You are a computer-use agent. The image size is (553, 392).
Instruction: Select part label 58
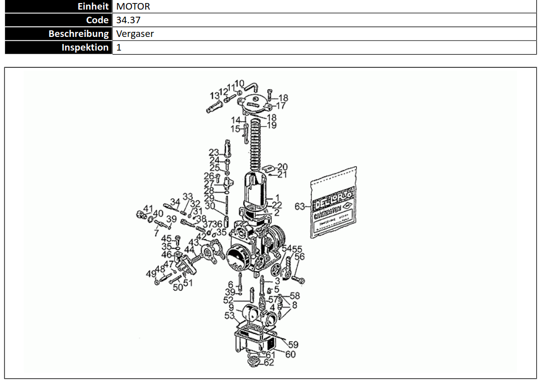pyautogui.click(x=295, y=296)
